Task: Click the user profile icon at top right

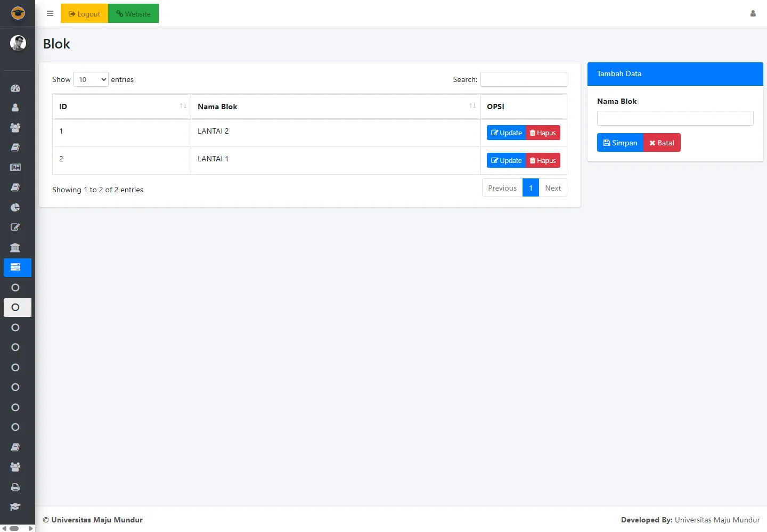Action: 753,14
